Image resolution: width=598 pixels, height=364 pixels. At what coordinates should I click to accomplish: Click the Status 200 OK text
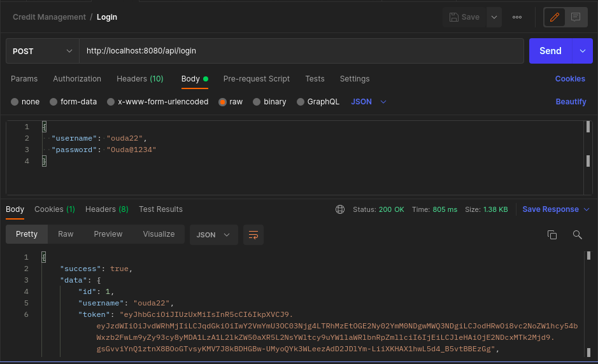378,209
